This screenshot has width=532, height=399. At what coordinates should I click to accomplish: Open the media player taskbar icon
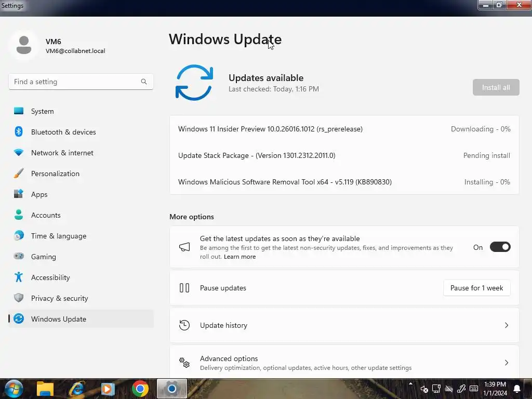click(108, 389)
